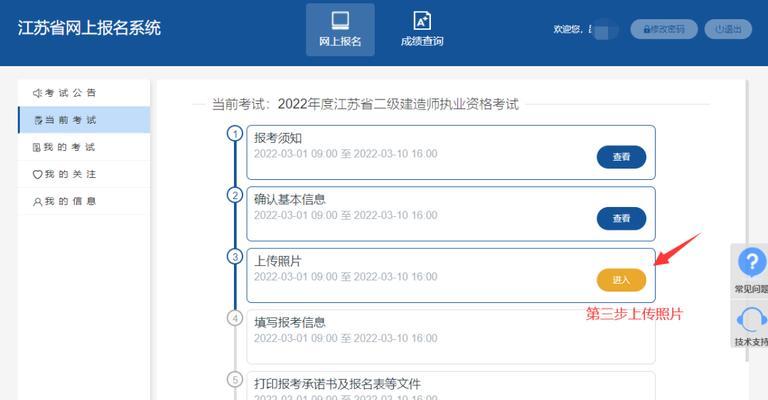Image resolution: width=768 pixels, height=400 pixels.
Task: Click step 5 打印报考承诺书及报名表等文件 title
Action: (x=337, y=384)
